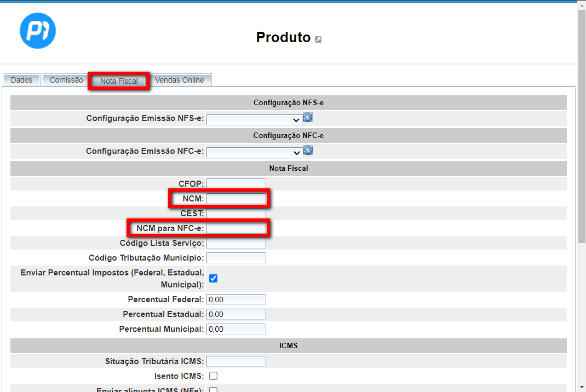
Task: Toggle Enviar aliquota ICMS (NFe) checkbox
Action: point(214,389)
